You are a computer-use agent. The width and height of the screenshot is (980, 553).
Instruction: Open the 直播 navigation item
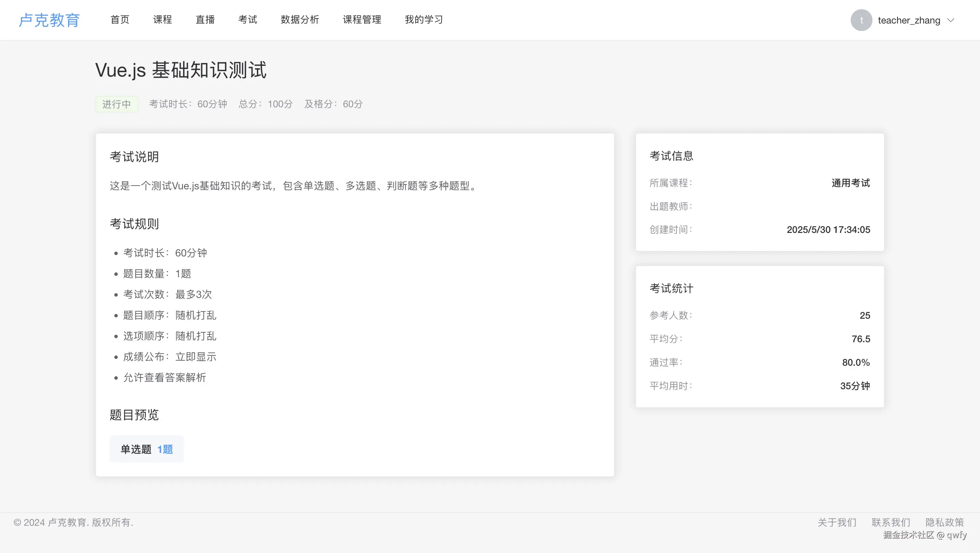coord(205,20)
